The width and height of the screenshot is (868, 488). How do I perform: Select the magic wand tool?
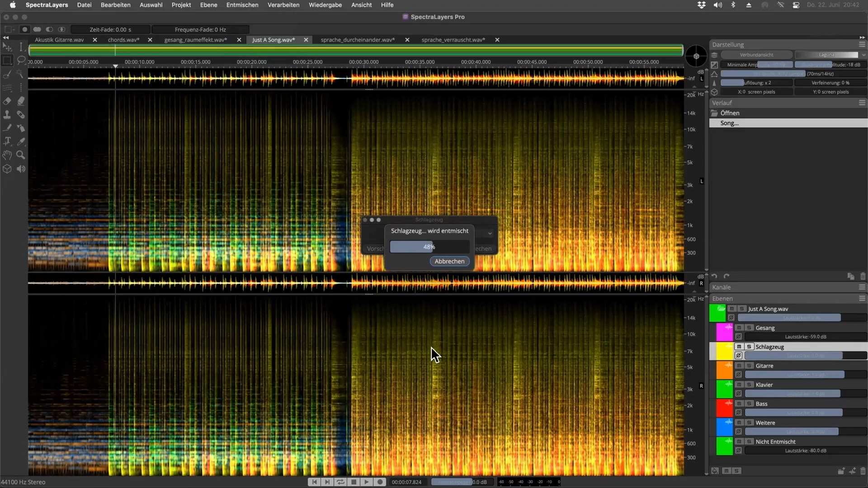21,74
